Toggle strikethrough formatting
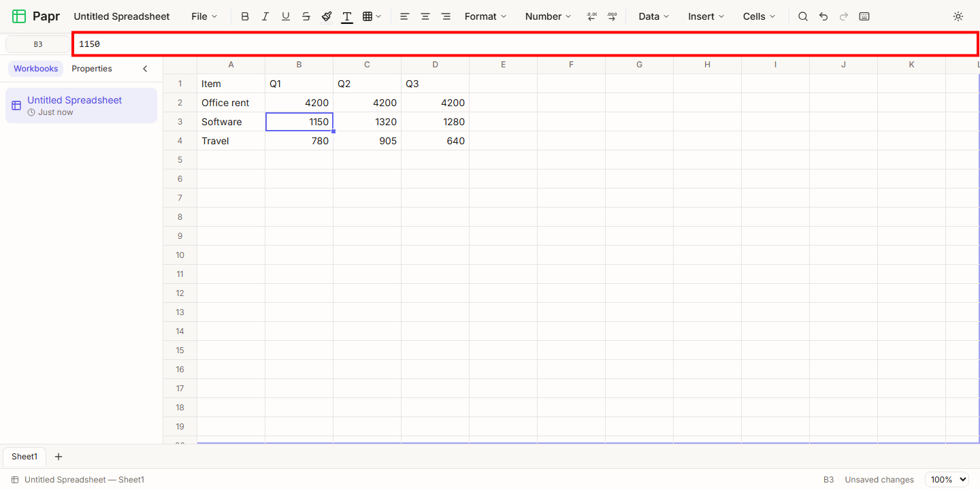The width and height of the screenshot is (980, 490). (x=306, y=16)
